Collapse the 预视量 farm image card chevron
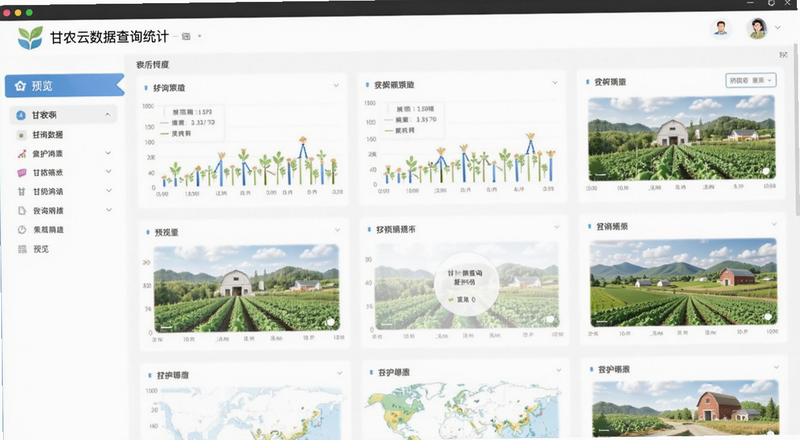The image size is (800, 440). [x=337, y=230]
